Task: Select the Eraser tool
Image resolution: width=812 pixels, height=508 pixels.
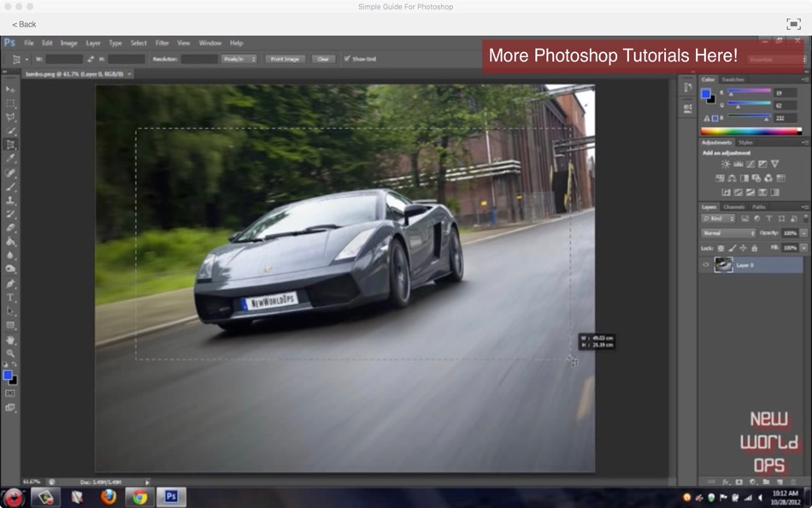Action: [10, 227]
